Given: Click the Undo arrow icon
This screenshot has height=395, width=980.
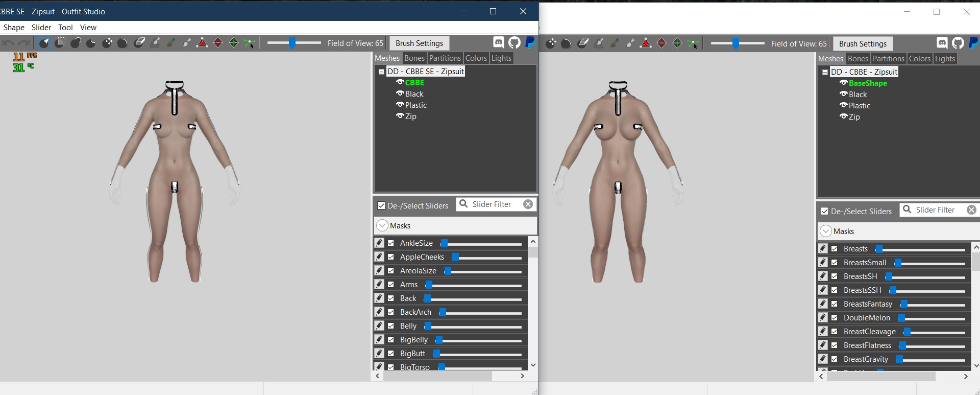Looking at the screenshot, I should (8, 43).
